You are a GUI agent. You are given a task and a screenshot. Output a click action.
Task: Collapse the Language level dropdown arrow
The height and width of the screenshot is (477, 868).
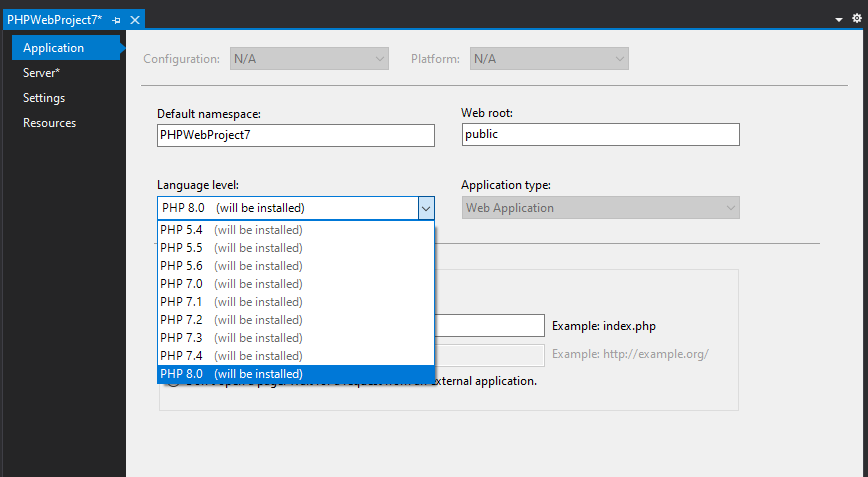426,209
